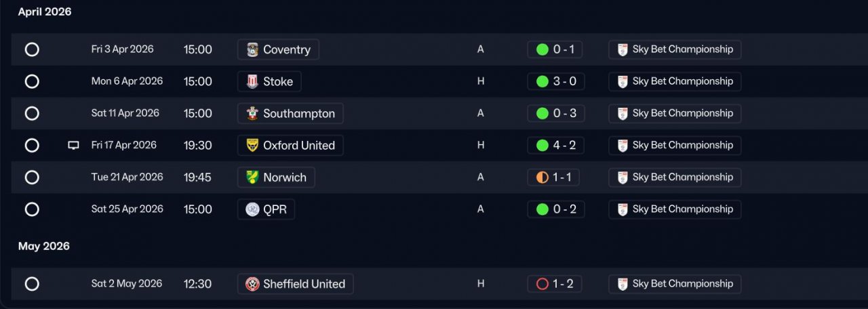Click the Sat 25 Apr 2026 fixture date
The image size is (868, 309).
pos(127,209)
